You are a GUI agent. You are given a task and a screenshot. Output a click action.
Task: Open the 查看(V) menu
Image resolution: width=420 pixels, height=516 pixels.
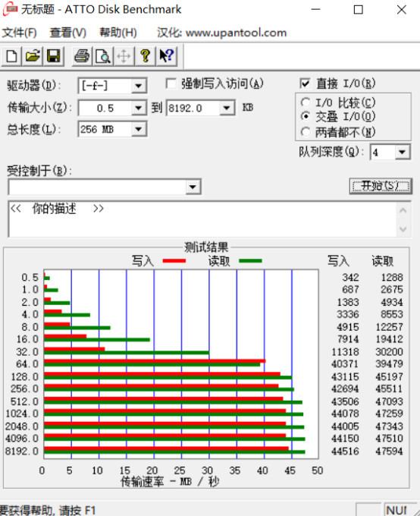[x=67, y=33]
